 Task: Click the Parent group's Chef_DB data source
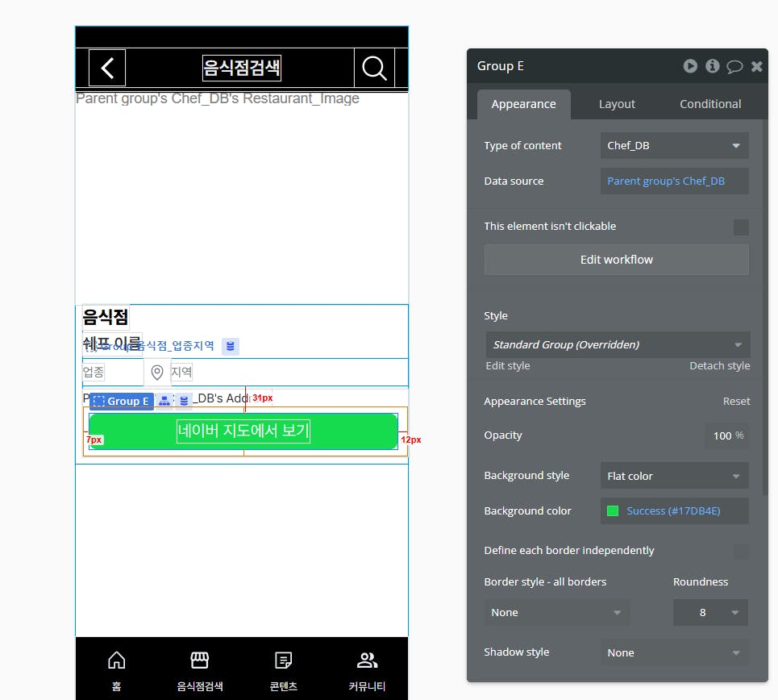point(674,181)
